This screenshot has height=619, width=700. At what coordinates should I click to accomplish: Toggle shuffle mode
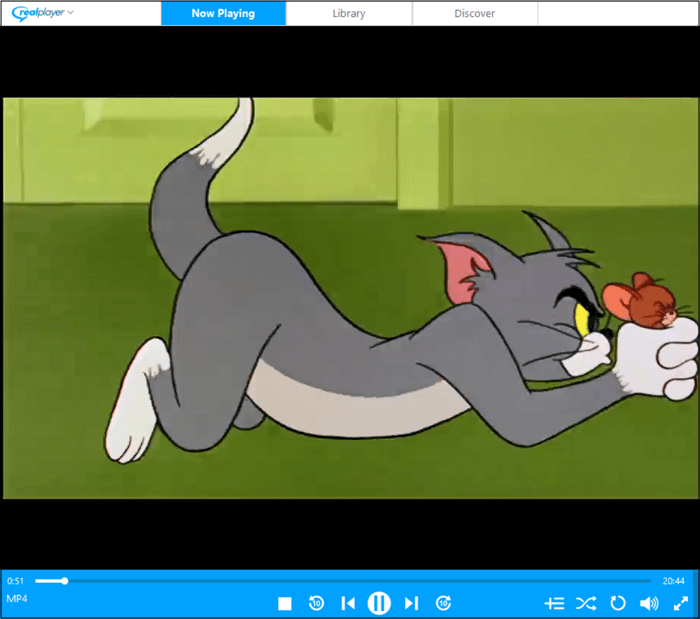(586, 603)
